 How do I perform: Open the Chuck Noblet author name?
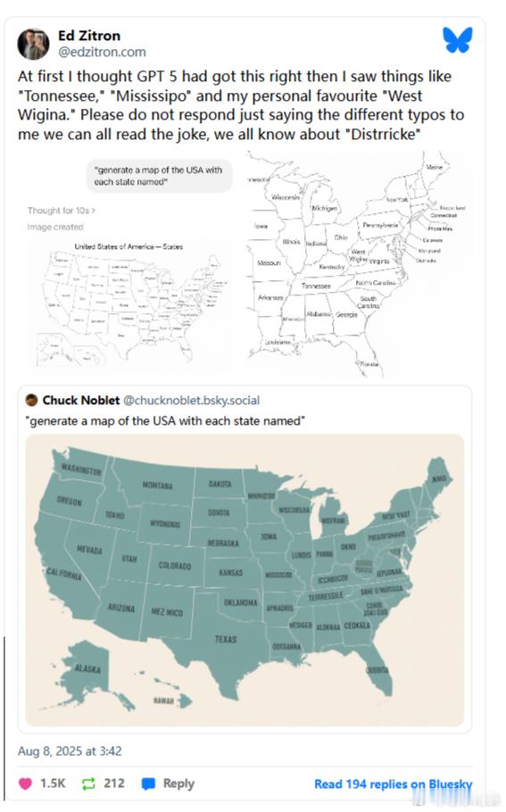tap(81, 400)
